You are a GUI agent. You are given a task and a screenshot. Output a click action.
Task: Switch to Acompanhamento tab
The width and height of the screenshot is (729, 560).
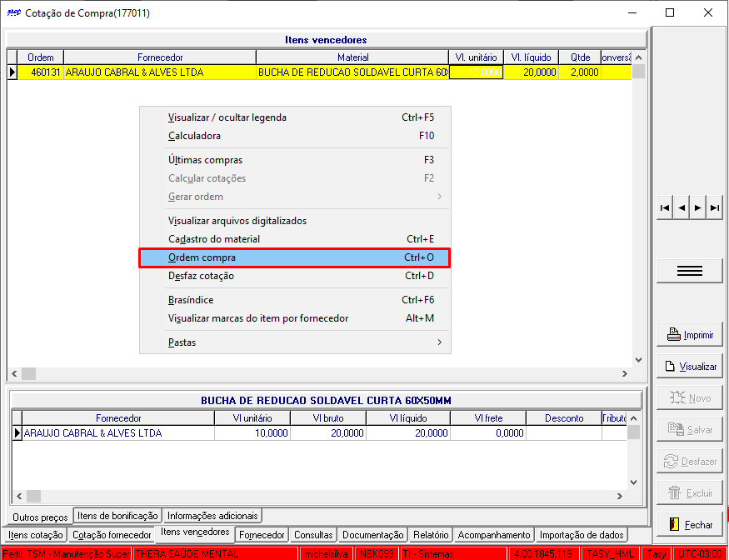pyautogui.click(x=494, y=535)
